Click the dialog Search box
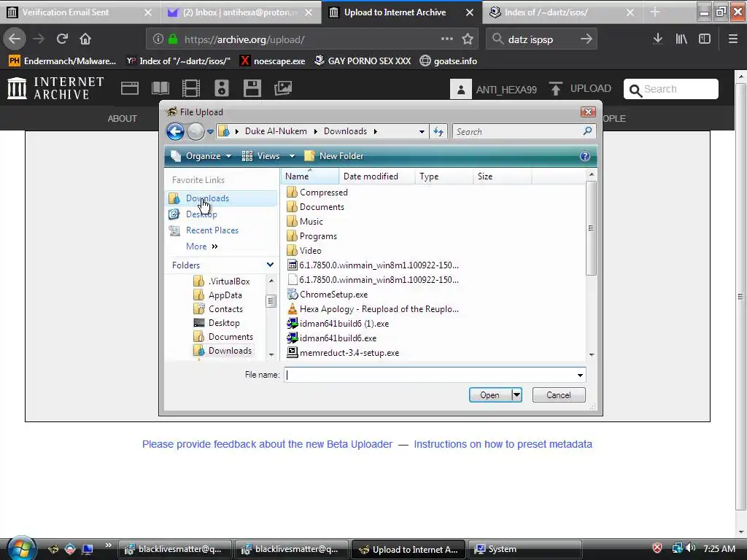The image size is (747, 560). pyautogui.click(x=524, y=132)
